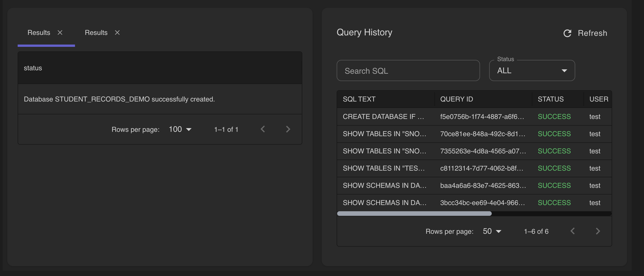The height and width of the screenshot is (276, 644).
Task: Go to previous page in results table
Action: tap(263, 129)
